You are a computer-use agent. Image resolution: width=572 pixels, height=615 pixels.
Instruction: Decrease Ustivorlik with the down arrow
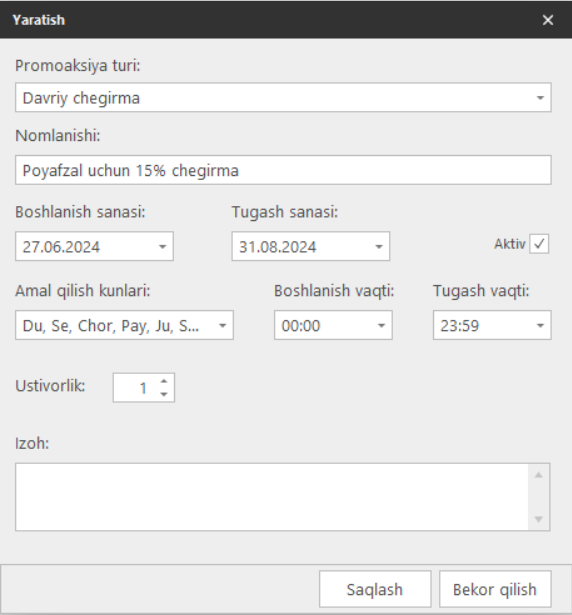[164, 395]
